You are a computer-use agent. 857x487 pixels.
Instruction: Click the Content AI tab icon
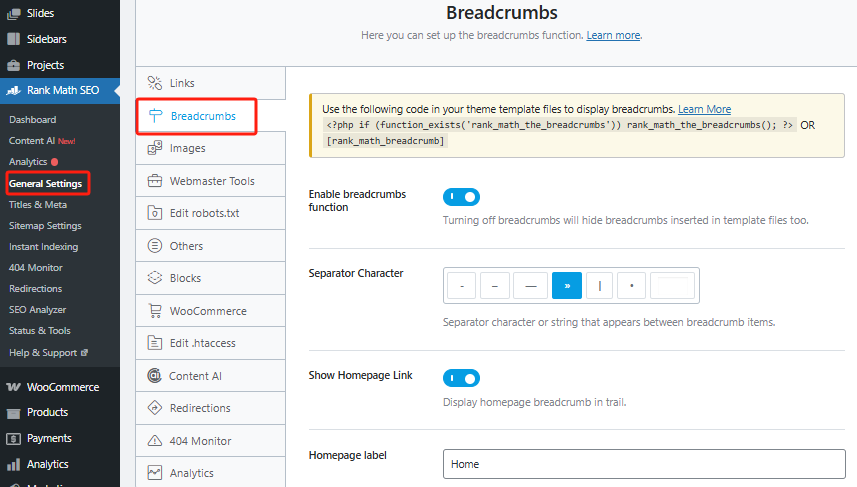tap(155, 376)
